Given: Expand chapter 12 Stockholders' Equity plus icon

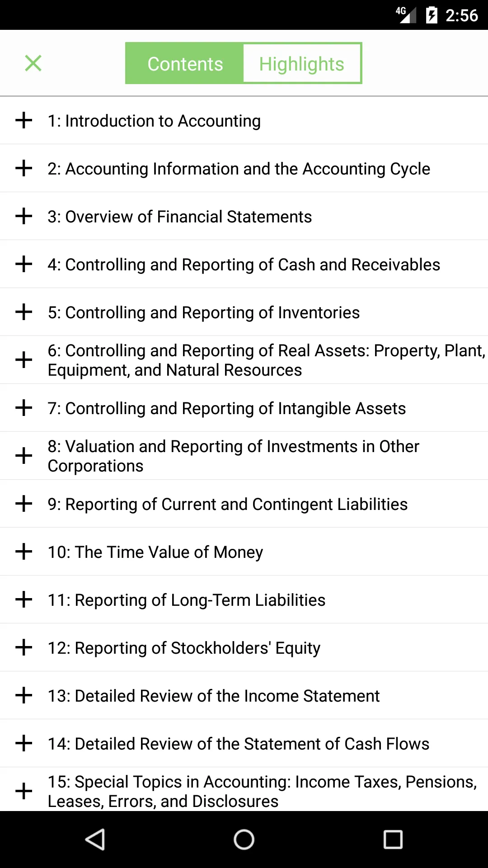Looking at the screenshot, I should click(x=23, y=647).
